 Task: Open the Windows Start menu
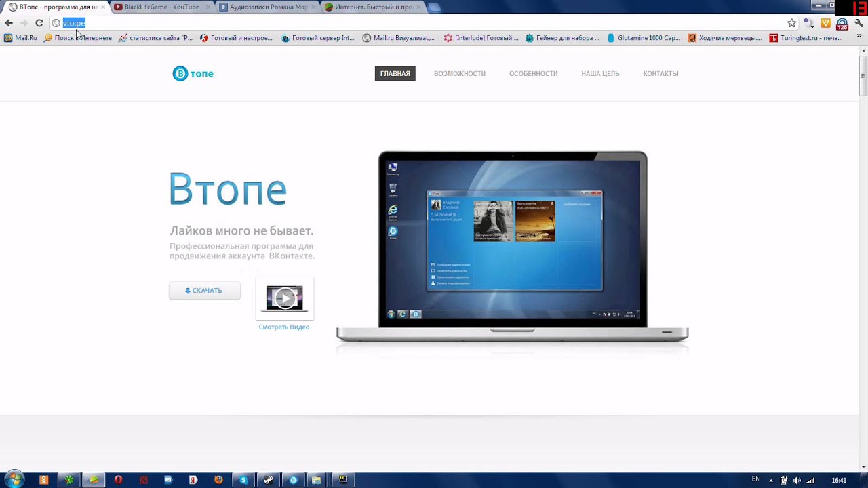[x=14, y=480]
